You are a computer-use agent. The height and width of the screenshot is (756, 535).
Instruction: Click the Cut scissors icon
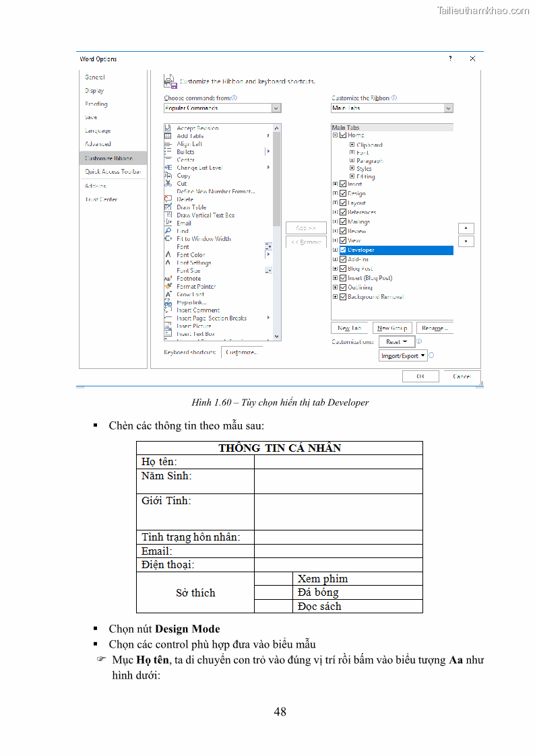168,183
